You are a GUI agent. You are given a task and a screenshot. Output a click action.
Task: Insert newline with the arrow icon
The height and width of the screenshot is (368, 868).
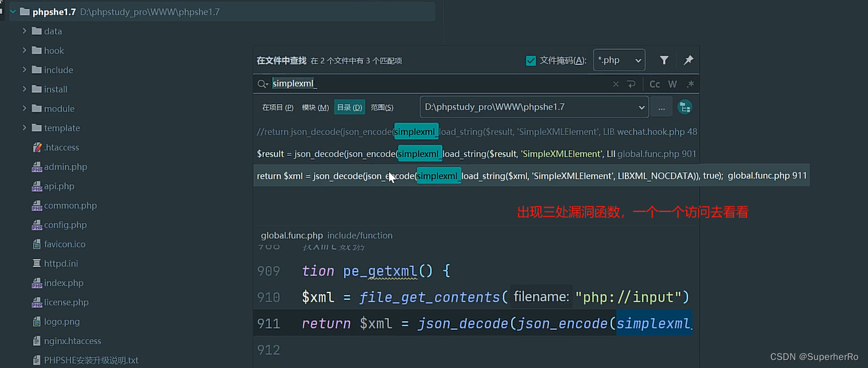pos(632,84)
